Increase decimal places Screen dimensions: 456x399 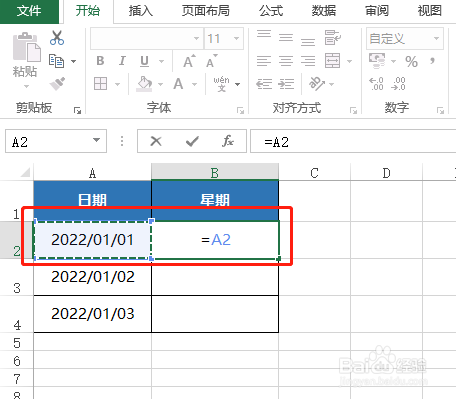point(376,84)
